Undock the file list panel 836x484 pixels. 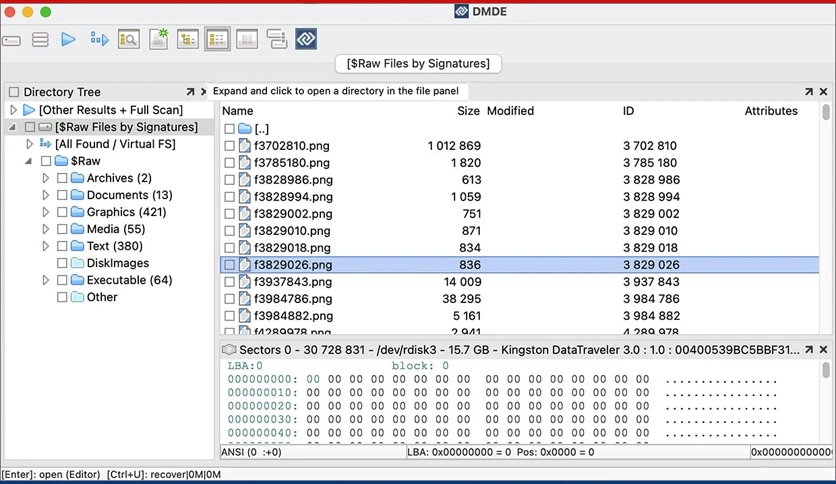pos(809,92)
